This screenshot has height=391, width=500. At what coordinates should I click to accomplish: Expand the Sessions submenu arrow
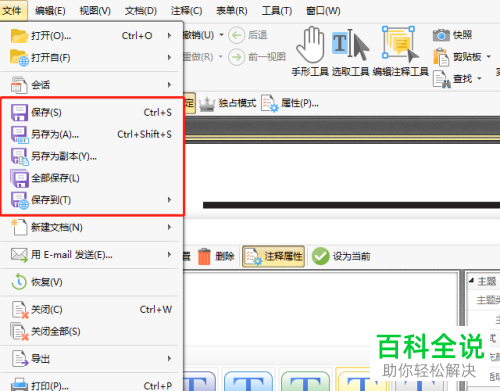point(169,85)
